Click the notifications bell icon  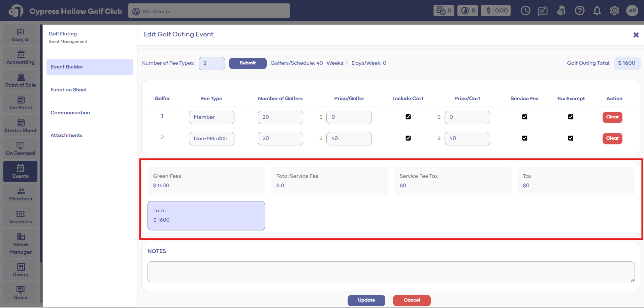pos(597,11)
